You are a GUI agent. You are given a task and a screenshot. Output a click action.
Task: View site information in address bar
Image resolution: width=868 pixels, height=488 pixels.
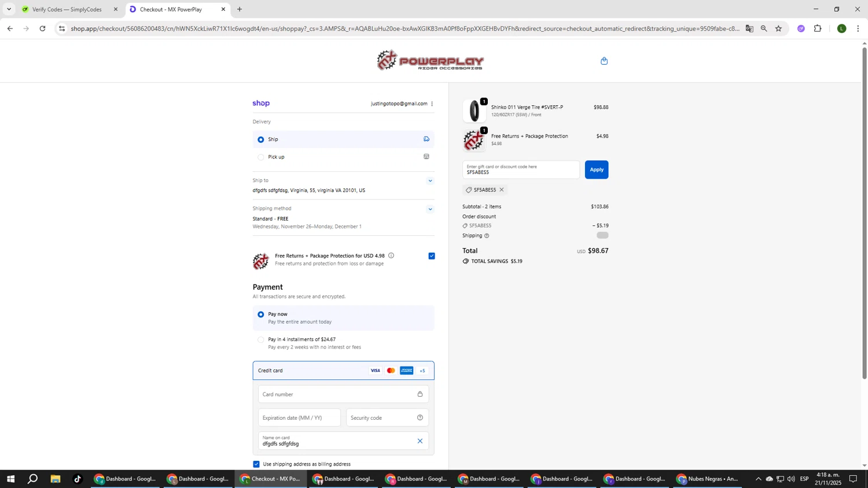coord(62,28)
